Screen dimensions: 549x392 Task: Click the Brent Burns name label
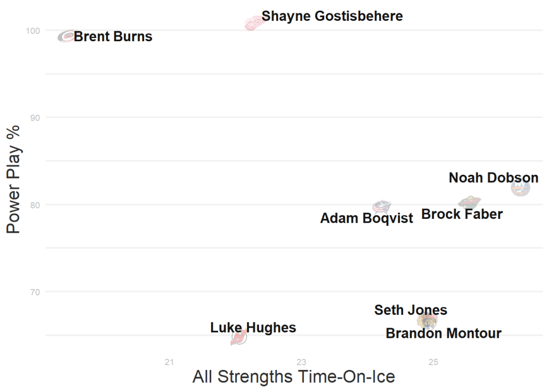click(x=113, y=37)
